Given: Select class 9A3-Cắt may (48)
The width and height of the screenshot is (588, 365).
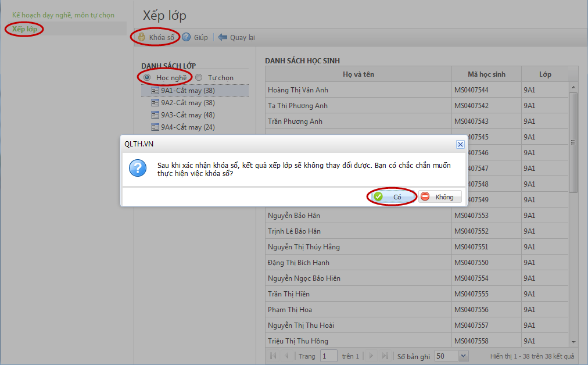Looking at the screenshot, I should point(195,115).
